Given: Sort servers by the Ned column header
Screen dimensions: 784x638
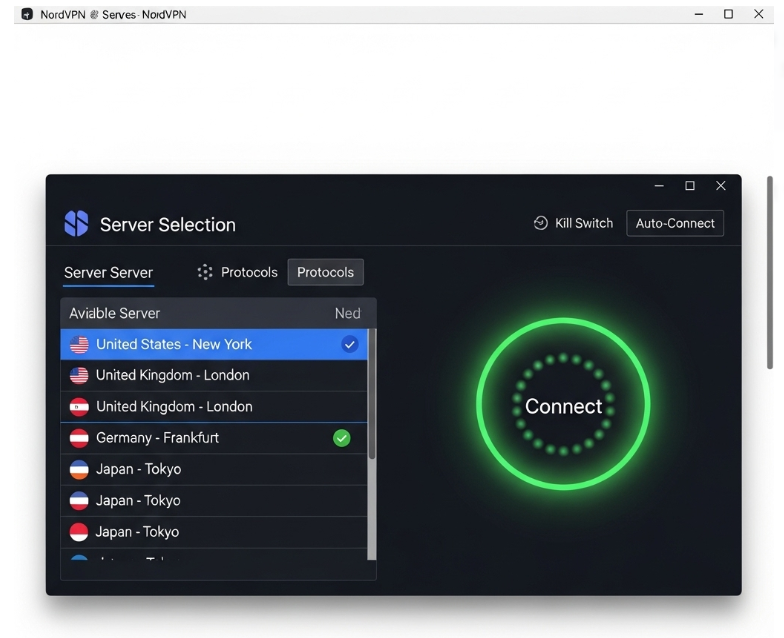Looking at the screenshot, I should 347,313.
